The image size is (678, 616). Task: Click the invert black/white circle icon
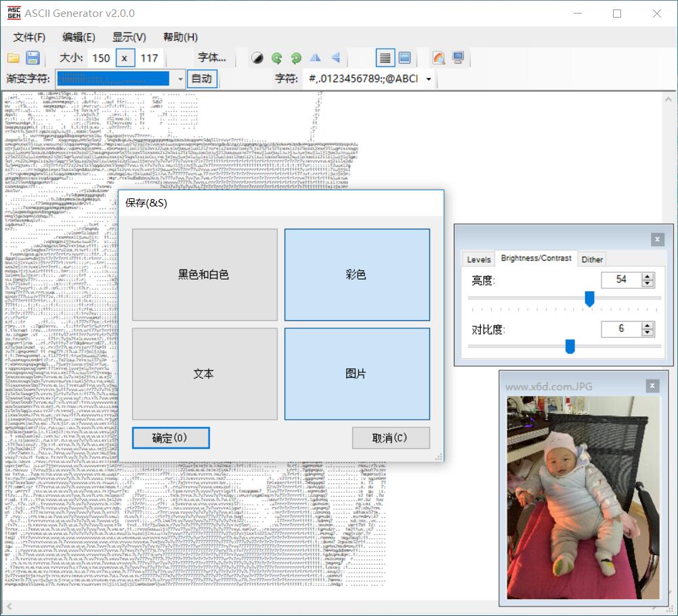[x=257, y=58]
